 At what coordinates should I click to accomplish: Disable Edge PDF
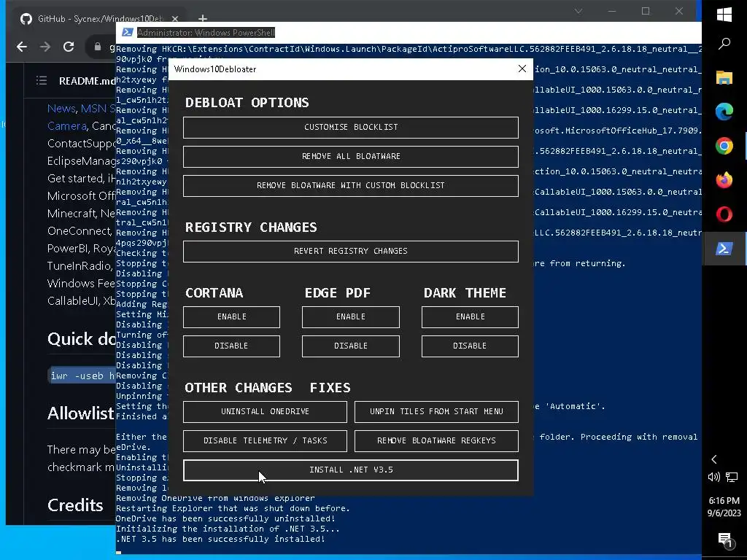click(x=351, y=346)
